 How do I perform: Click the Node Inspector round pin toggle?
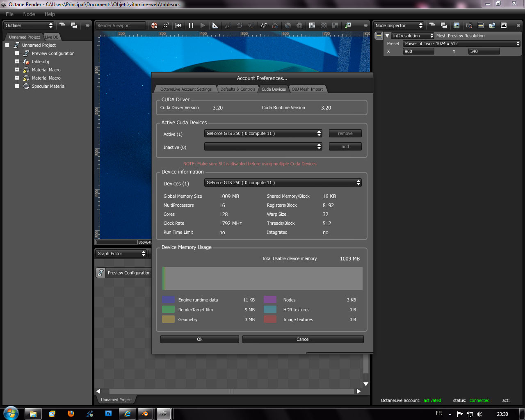coord(518,25)
